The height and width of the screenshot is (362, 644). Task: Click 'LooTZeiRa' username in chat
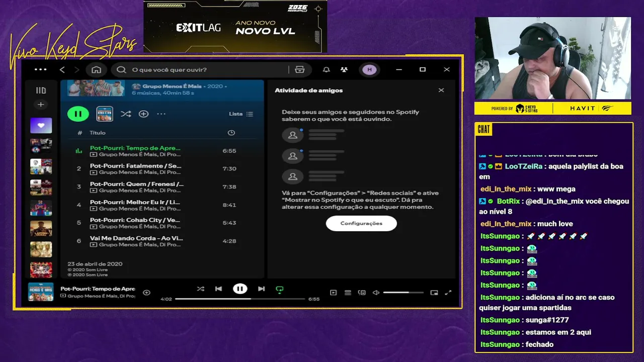pos(523,166)
